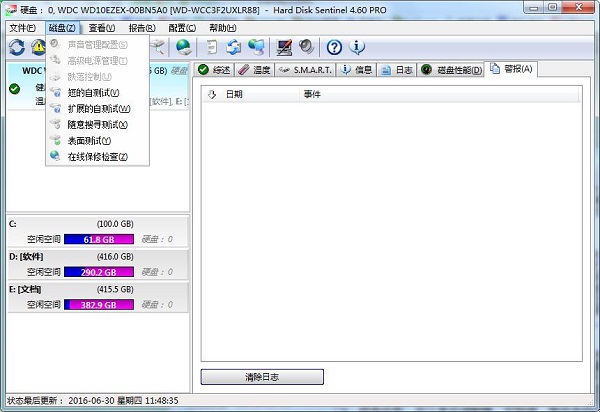Close the open 磁盘(Z) menu
This screenshot has height=412, width=600.
tap(62, 28)
